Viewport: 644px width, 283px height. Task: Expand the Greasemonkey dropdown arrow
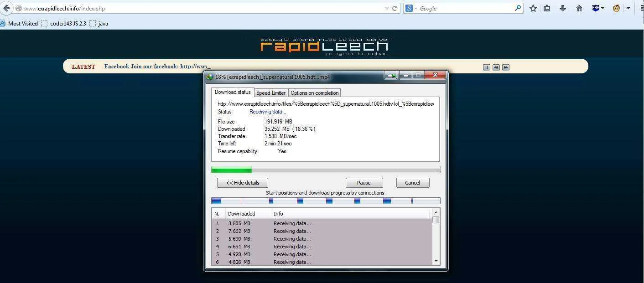point(628,8)
